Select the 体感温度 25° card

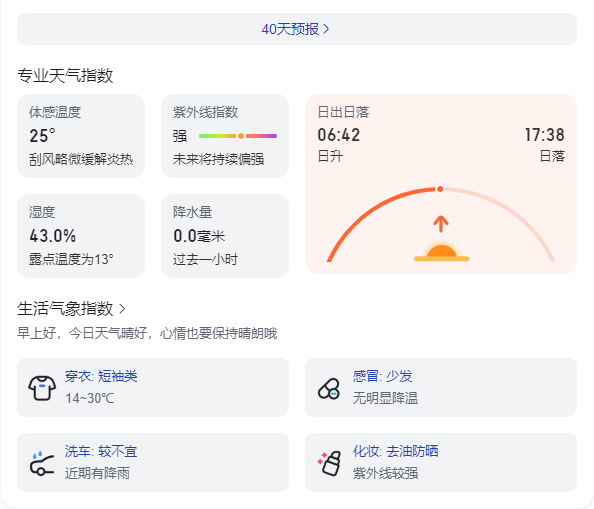81,136
